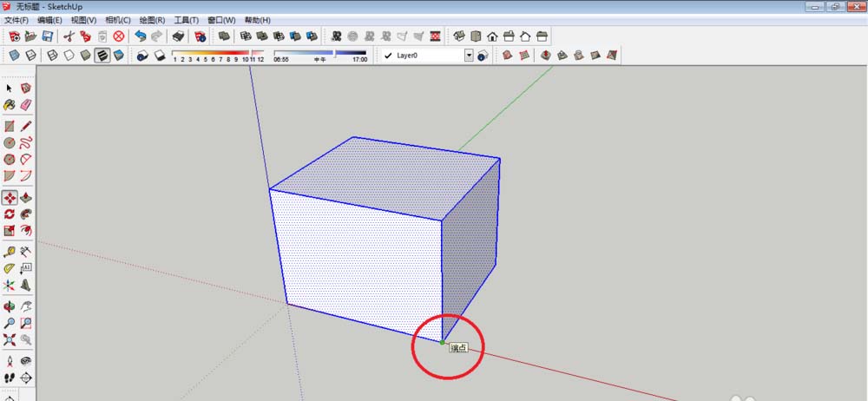Open the 帮助(H) menu
The width and height of the screenshot is (868, 401).
(257, 20)
